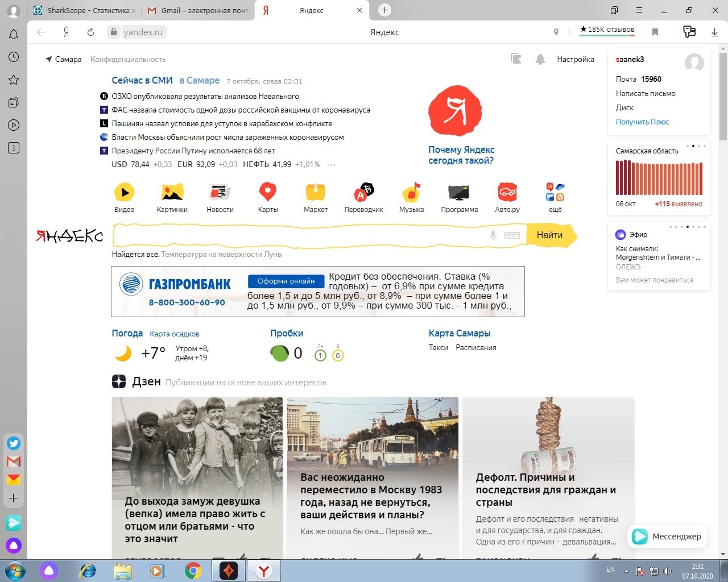The image size is (728, 582).
Task: Open bookmarks star in sidebar
Action: point(14,80)
